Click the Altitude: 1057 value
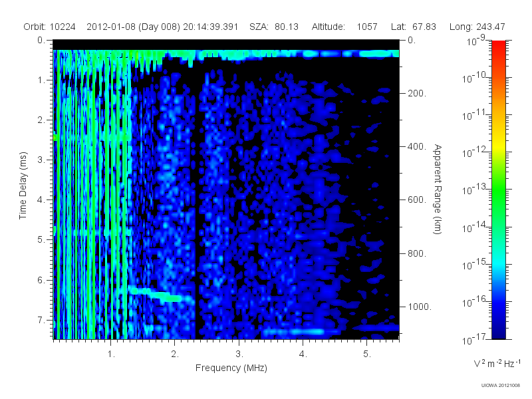This screenshot has width=532, height=399. (x=344, y=27)
